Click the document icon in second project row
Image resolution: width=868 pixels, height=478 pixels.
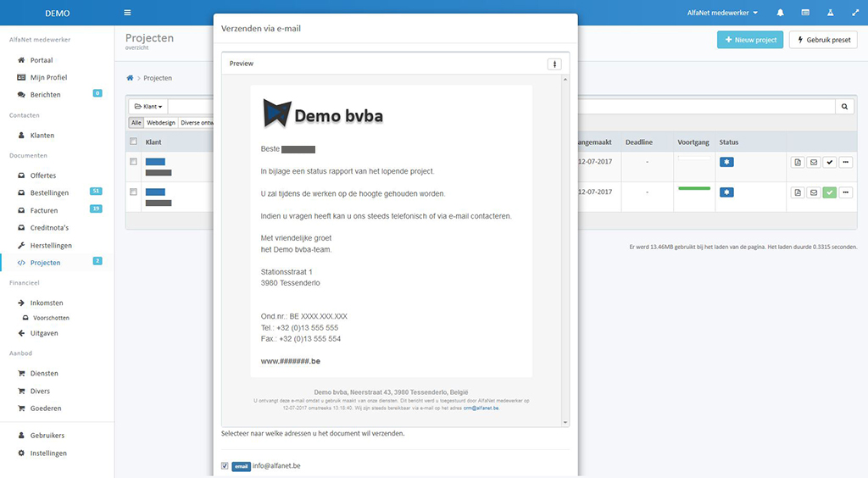pyautogui.click(x=798, y=192)
